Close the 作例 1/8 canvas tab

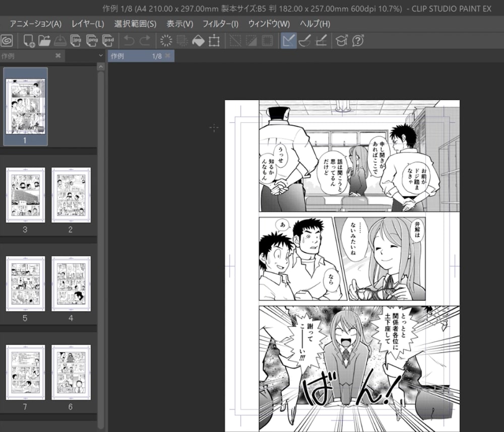[x=167, y=56]
